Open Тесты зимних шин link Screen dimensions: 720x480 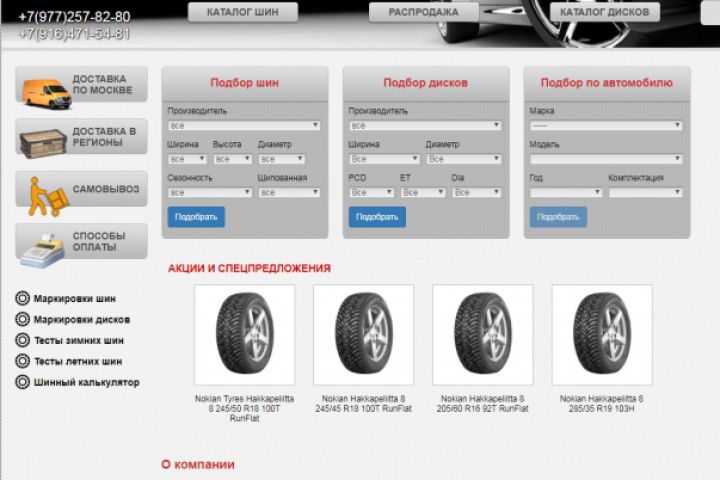click(79, 340)
